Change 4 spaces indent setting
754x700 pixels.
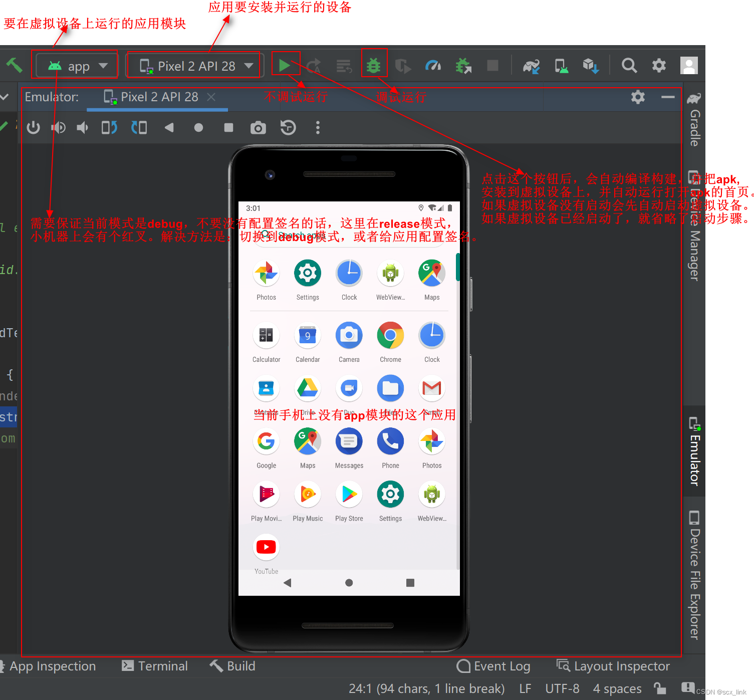617,689
